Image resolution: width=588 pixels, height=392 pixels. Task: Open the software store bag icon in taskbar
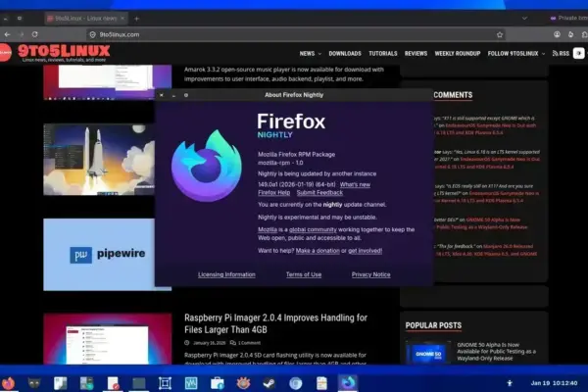tap(218, 383)
